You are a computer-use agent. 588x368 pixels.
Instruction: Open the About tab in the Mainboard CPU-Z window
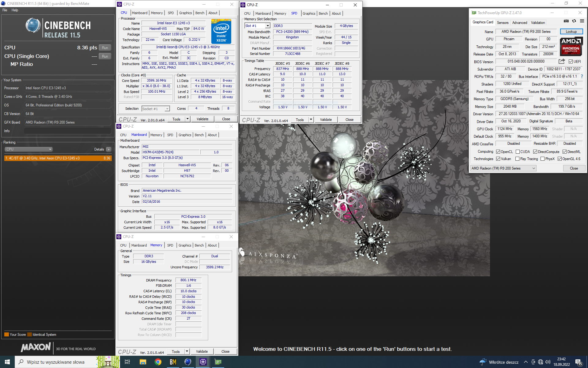point(212,135)
